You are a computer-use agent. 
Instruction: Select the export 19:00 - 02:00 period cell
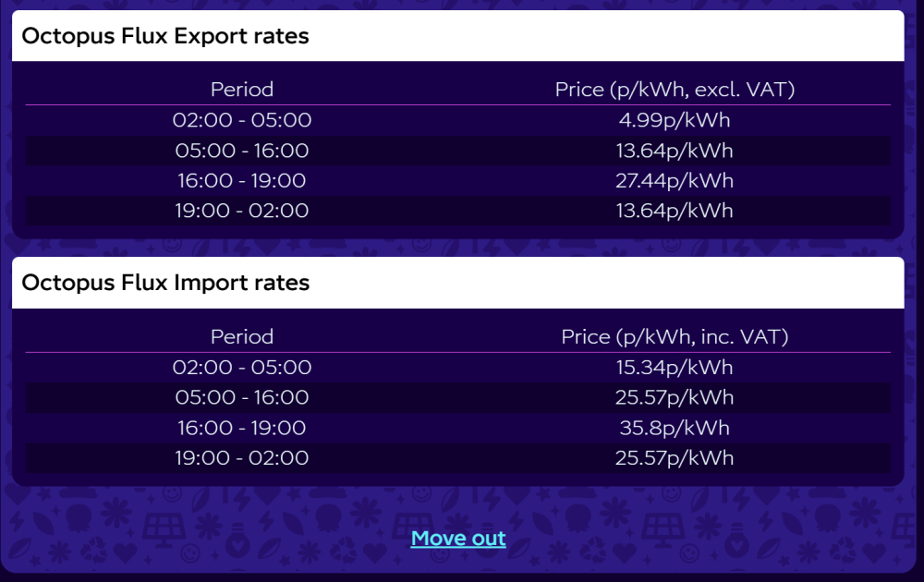click(242, 211)
